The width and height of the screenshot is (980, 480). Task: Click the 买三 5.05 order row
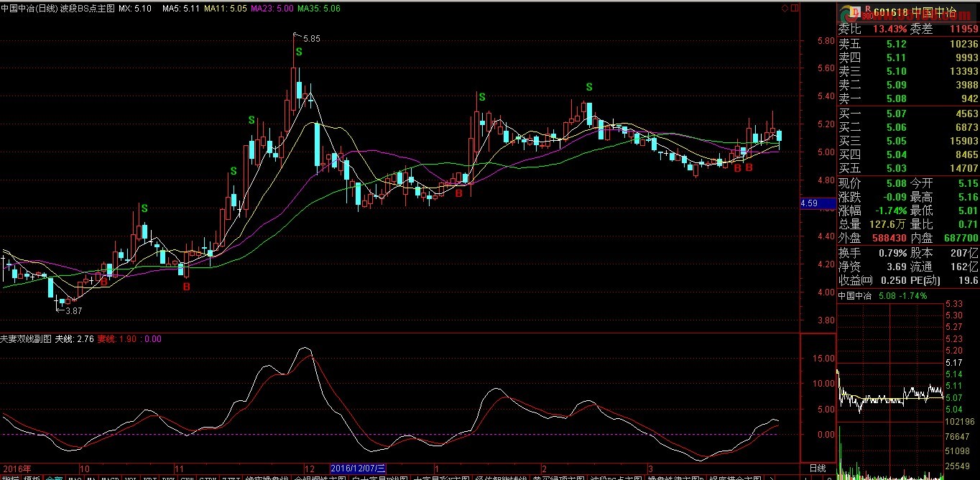coord(908,141)
